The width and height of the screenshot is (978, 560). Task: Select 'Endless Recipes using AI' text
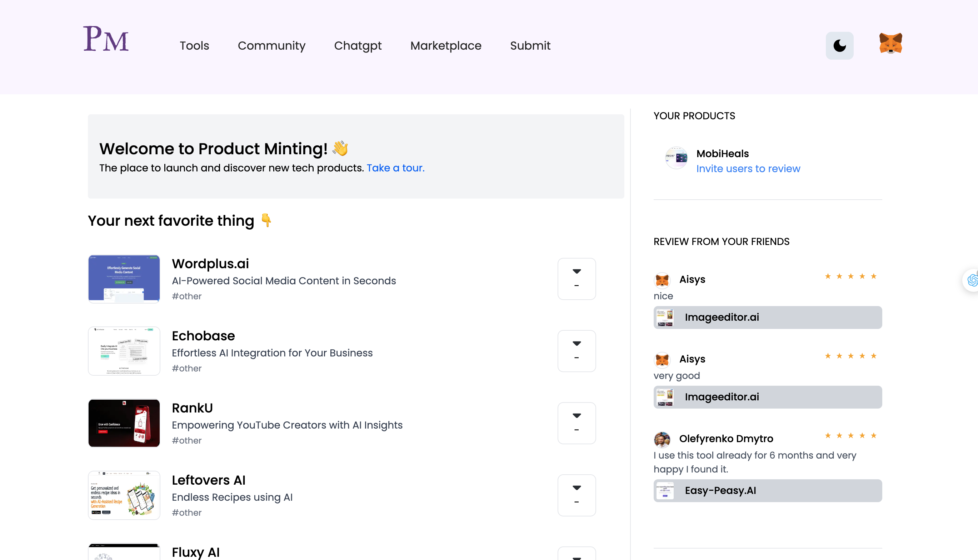(x=232, y=497)
